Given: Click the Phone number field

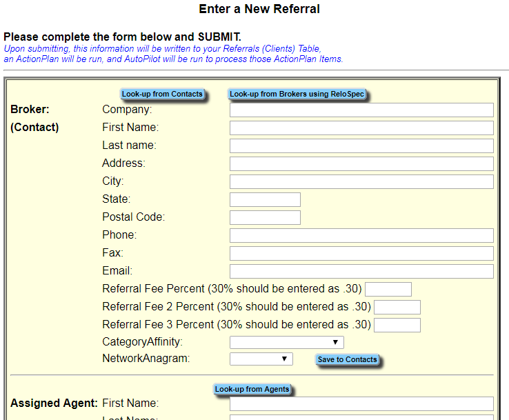Looking at the screenshot, I should coord(361,236).
